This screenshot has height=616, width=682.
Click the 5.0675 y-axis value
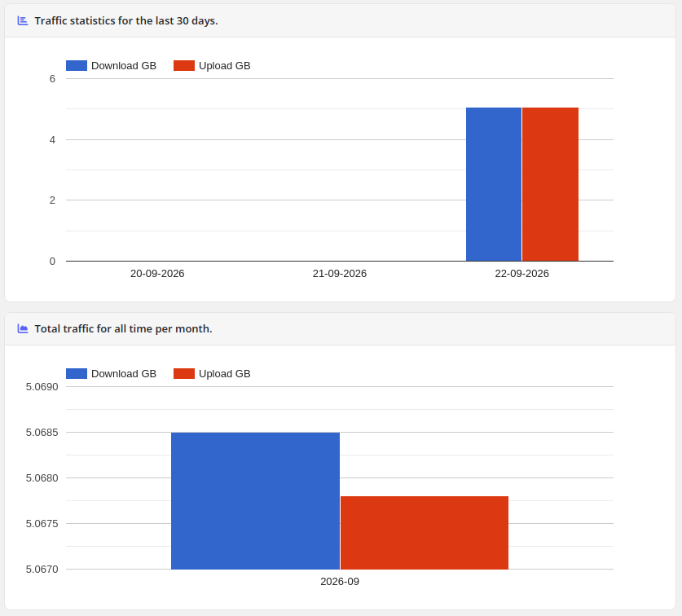tap(42, 524)
